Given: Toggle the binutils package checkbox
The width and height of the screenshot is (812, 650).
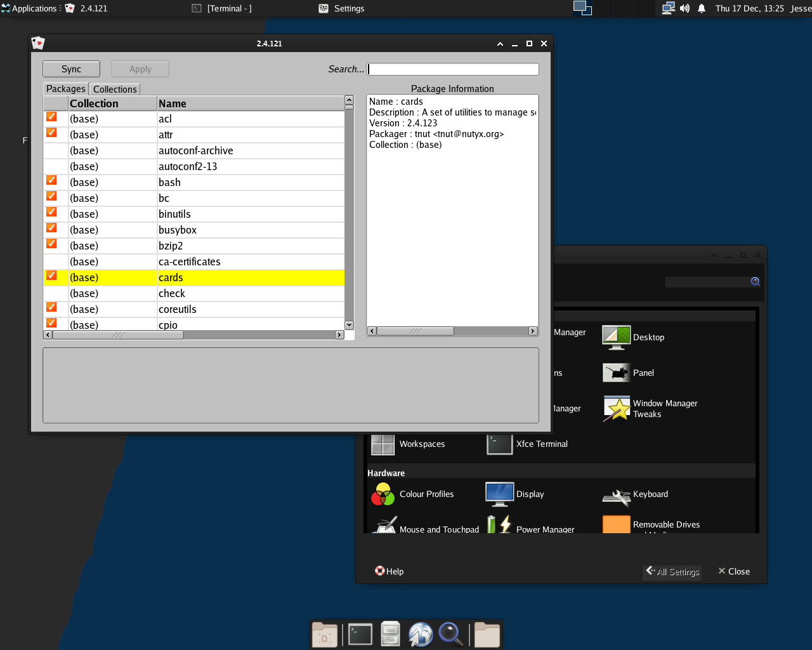Looking at the screenshot, I should [52, 212].
